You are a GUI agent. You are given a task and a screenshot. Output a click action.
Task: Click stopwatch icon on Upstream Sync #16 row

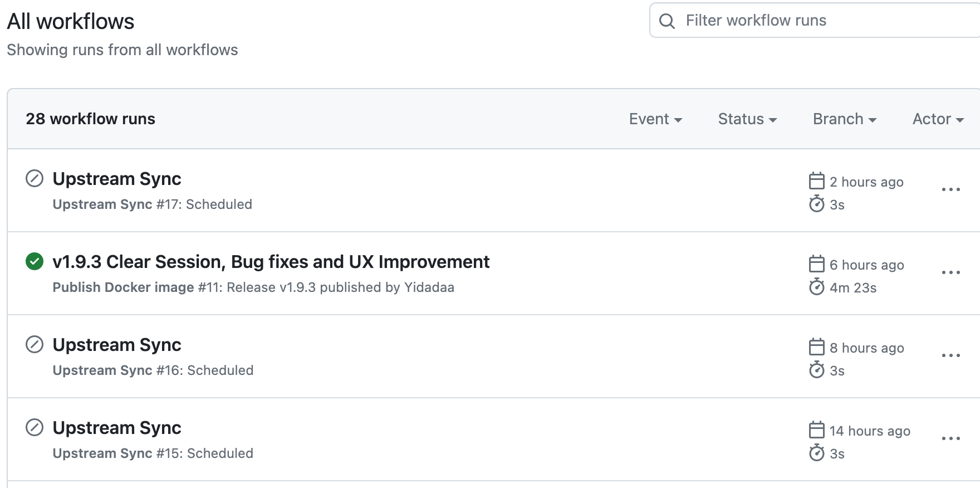click(816, 370)
